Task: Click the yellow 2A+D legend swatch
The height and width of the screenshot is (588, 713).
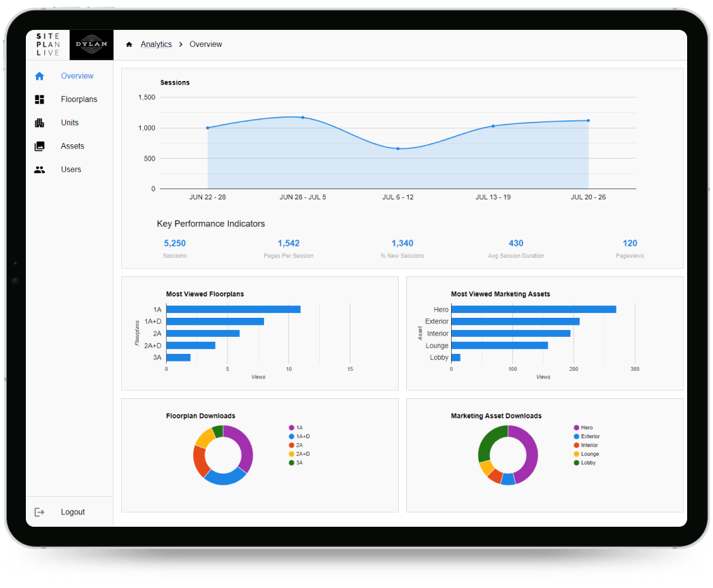Action: [291, 454]
